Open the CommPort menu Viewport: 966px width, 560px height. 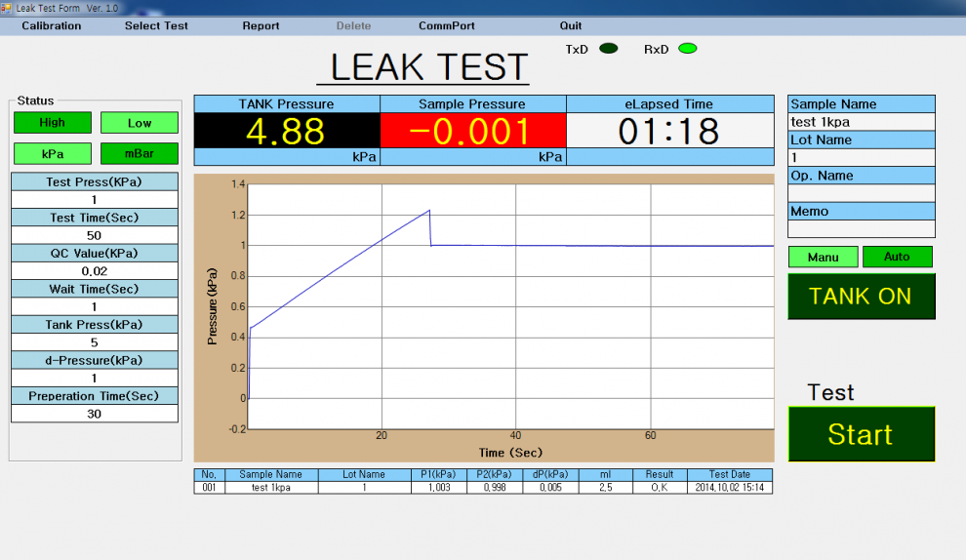447,26
